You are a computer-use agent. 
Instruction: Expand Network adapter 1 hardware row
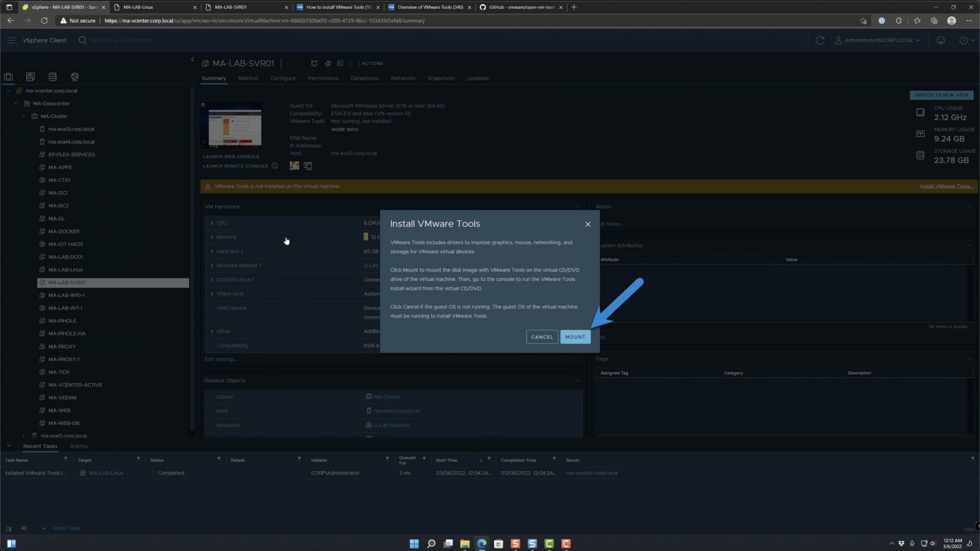click(212, 266)
